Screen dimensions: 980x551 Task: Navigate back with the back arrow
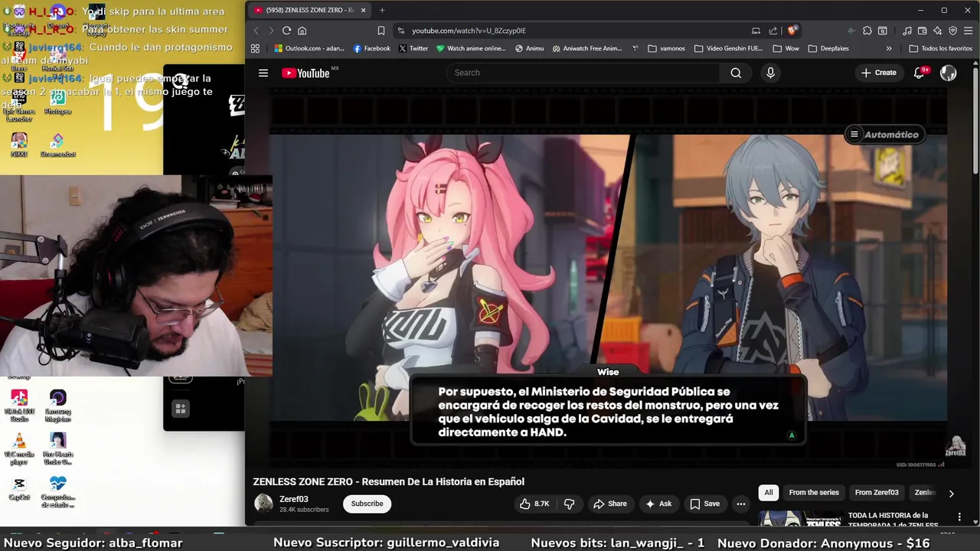[x=256, y=31]
